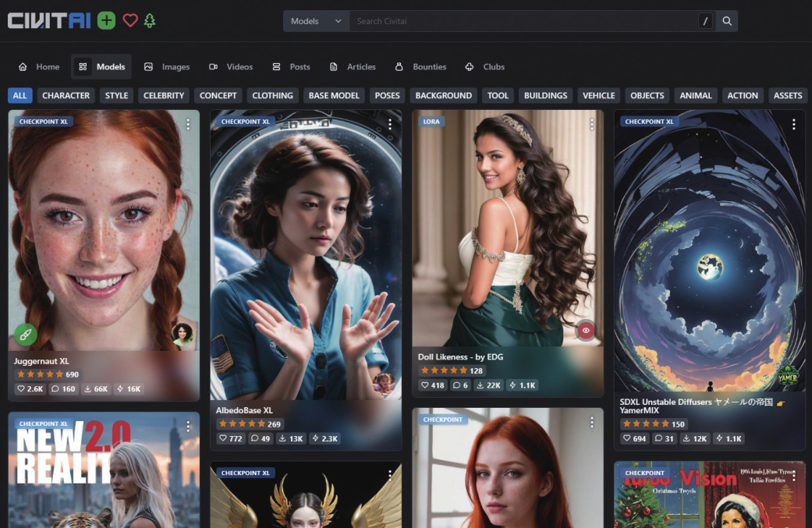Filter by POSES category

click(x=388, y=95)
